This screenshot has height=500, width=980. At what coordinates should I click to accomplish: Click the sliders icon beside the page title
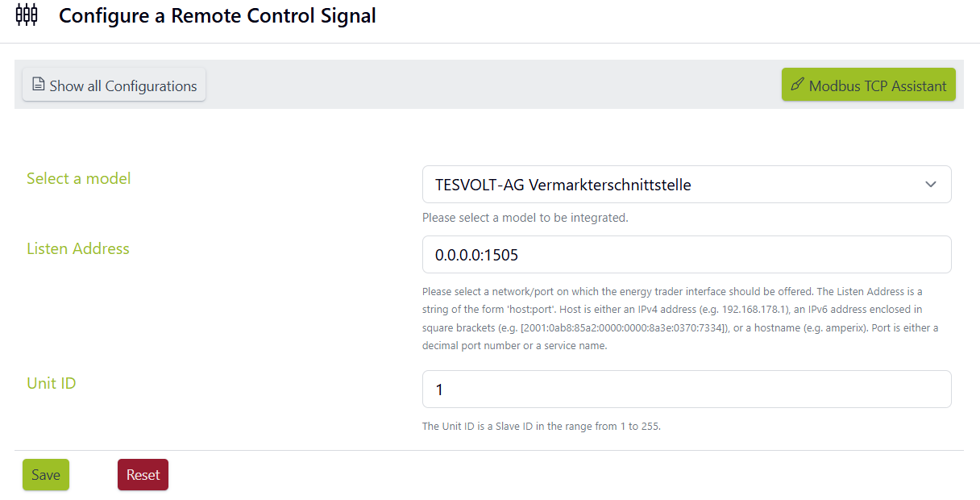point(27,15)
